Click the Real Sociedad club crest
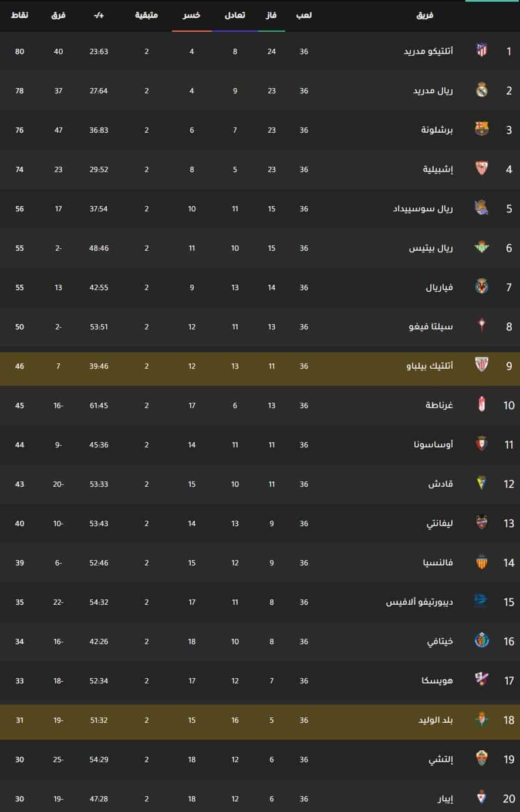 click(x=482, y=208)
